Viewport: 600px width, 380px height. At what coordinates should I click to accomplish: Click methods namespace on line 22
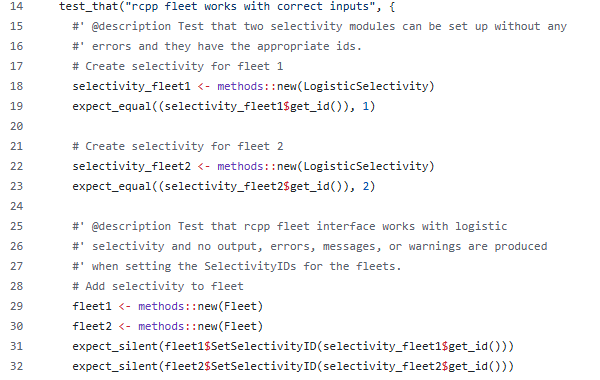[x=240, y=166]
